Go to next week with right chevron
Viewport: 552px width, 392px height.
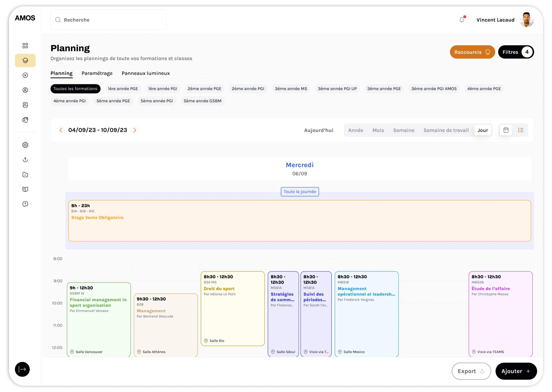pos(135,130)
